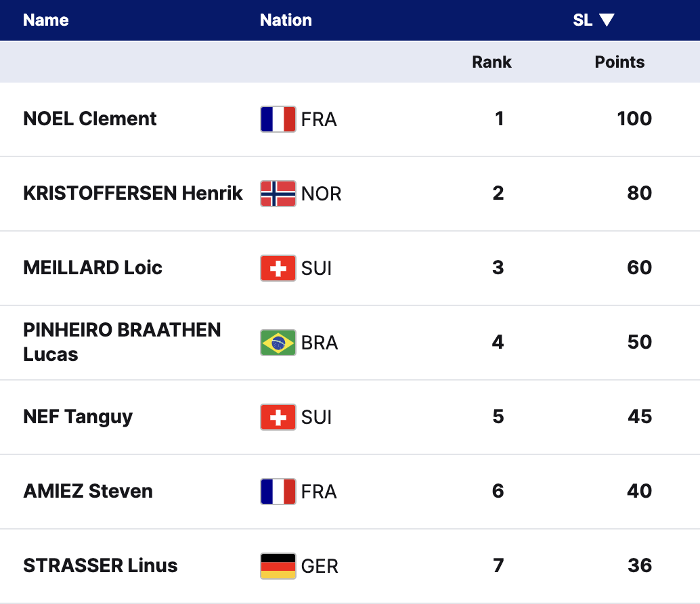Open KRISTOFFERSEN Henrik athlete profile
Screen dimensions: 700x604
tap(133, 194)
